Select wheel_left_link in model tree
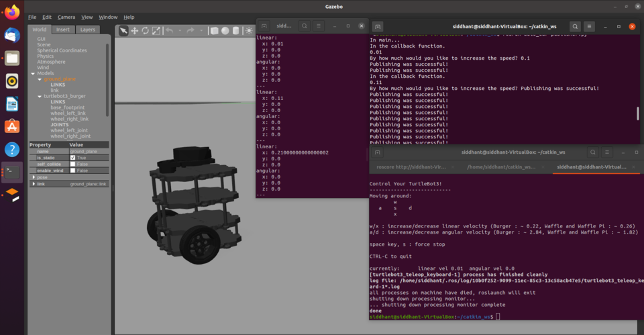This screenshot has width=644, height=335. click(68, 113)
